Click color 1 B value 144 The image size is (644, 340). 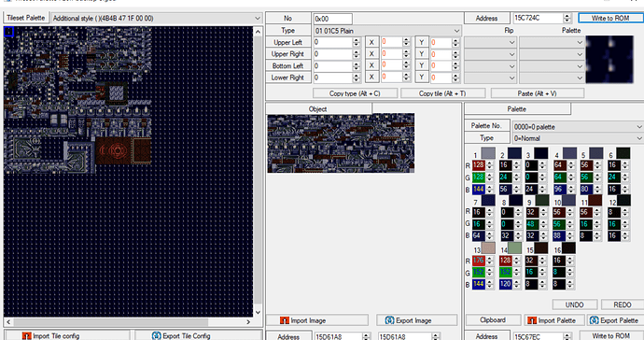[x=479, y=189]
